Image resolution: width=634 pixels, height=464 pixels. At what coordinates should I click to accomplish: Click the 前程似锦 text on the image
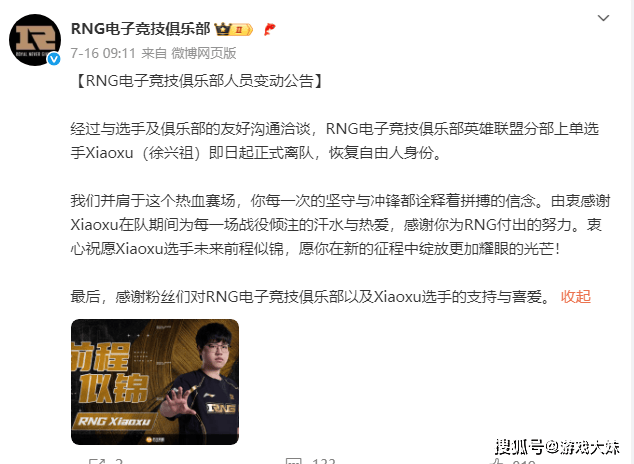[109, 373]
